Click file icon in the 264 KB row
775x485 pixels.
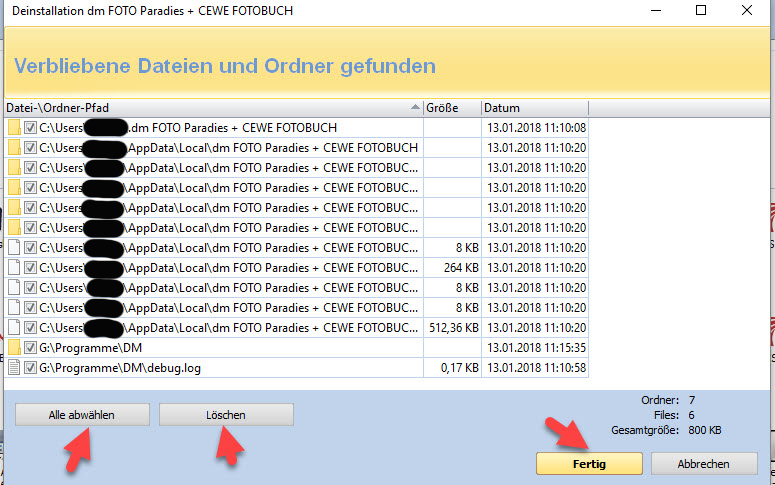[14, 267]
